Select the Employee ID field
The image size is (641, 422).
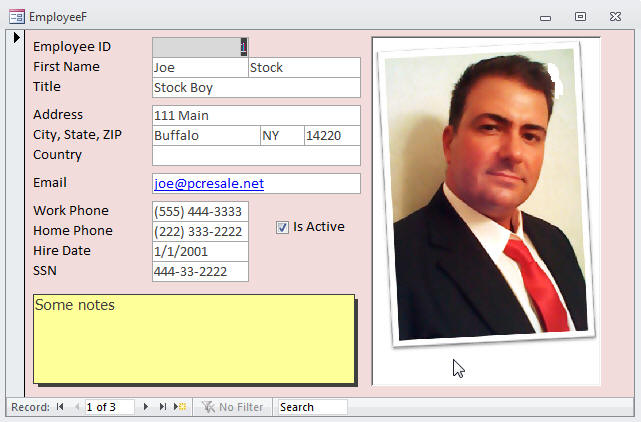click(199, 47)
